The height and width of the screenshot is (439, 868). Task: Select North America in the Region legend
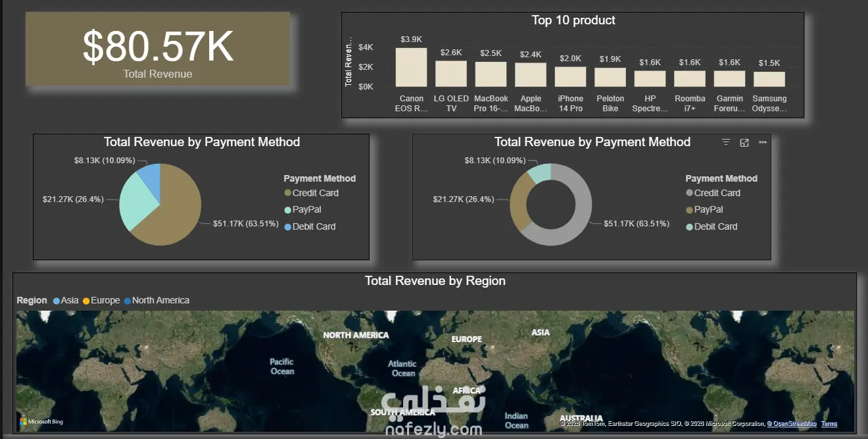[x=157, y=300]
